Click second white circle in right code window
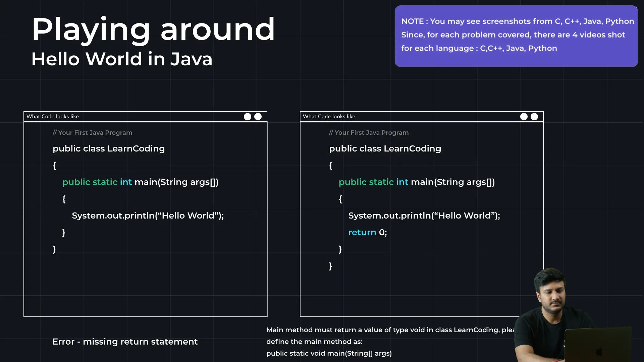644x362 pixels. tap(534, 117)
